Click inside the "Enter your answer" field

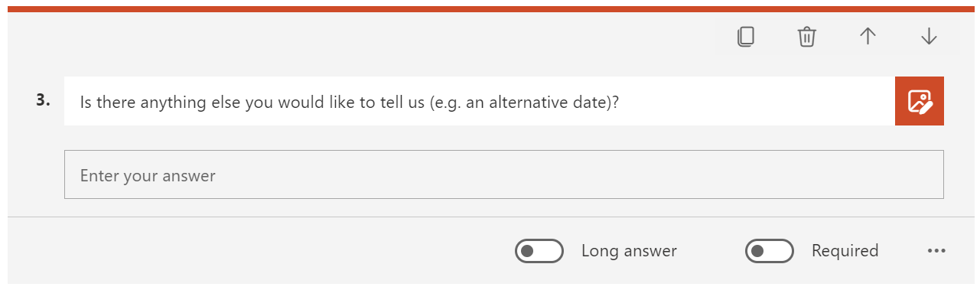tap(504, 174)
